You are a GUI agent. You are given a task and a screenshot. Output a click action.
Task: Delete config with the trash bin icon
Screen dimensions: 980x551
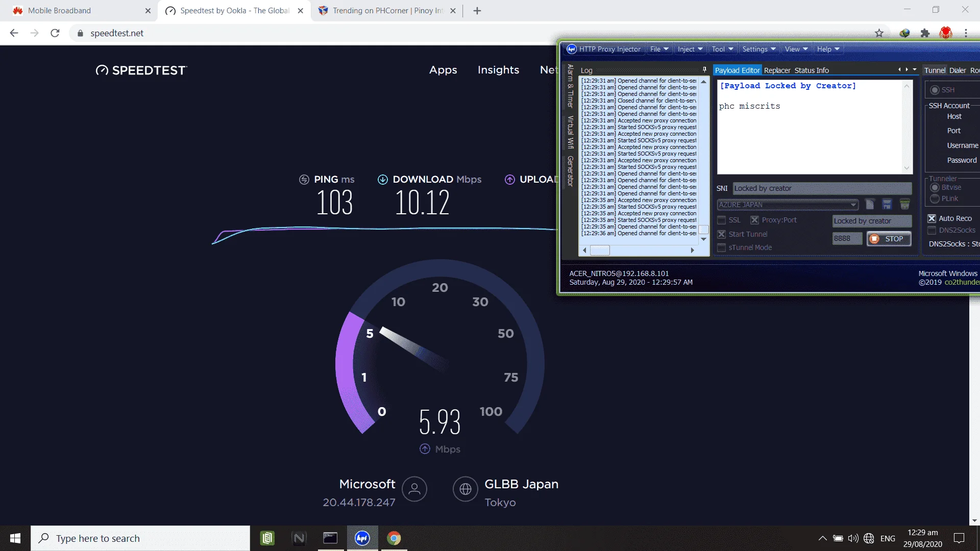click(905, 205)
